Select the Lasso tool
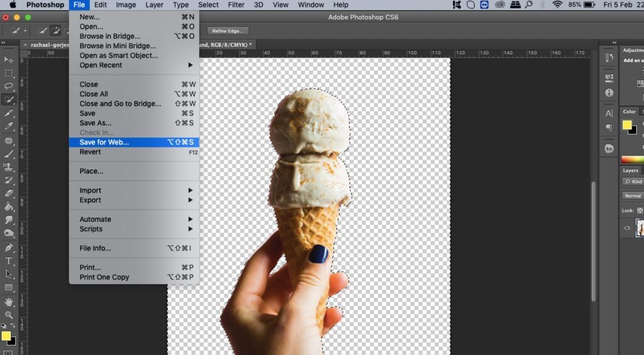 tap(9, 86)
